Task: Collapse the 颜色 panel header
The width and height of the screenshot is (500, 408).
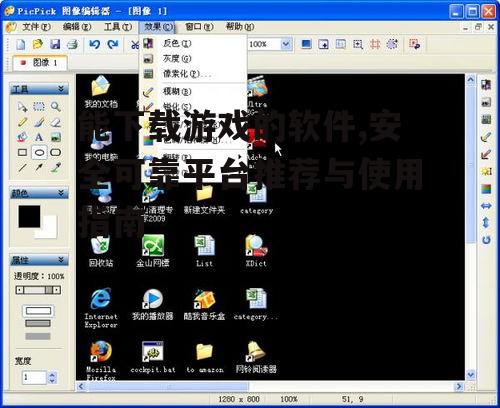Action: coord(39,193)
